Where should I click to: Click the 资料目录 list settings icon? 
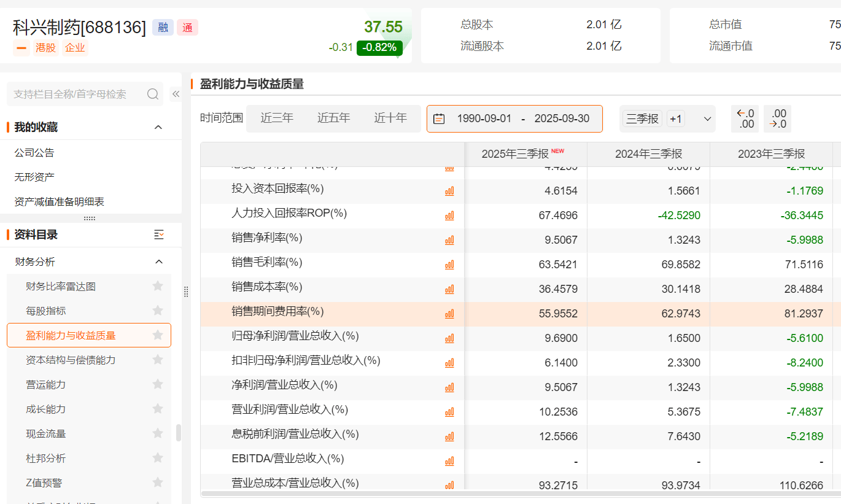tap(159, 235)
